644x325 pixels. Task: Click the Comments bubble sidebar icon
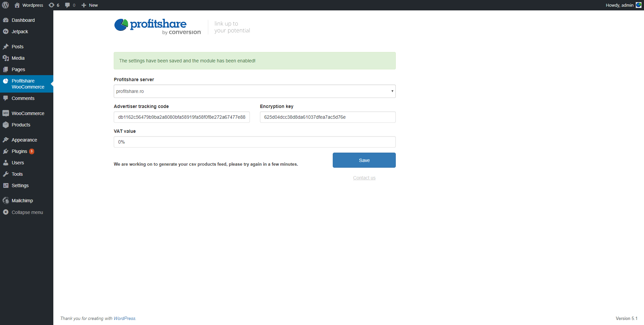pyautogui.click(x=6, y=98)
